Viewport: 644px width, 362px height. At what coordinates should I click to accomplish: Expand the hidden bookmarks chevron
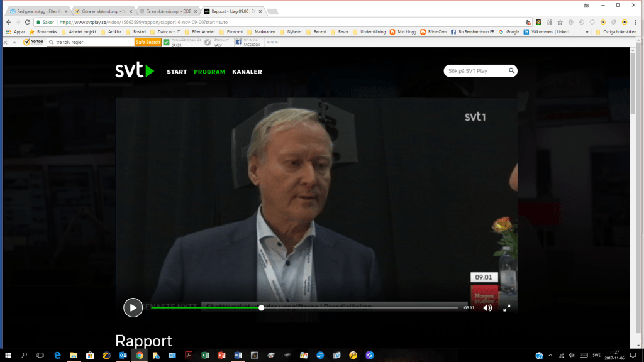pos(587,31)
